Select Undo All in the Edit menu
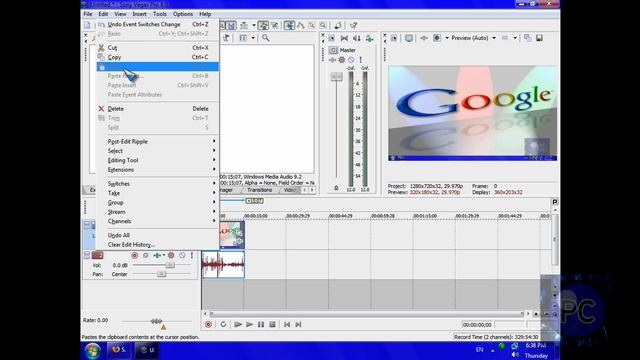 [x=157, y=235]
